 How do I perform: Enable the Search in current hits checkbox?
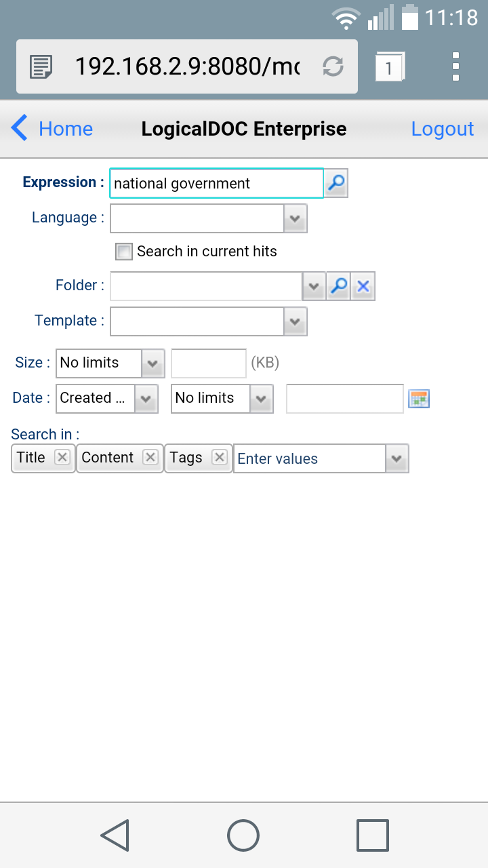(123, 252)
